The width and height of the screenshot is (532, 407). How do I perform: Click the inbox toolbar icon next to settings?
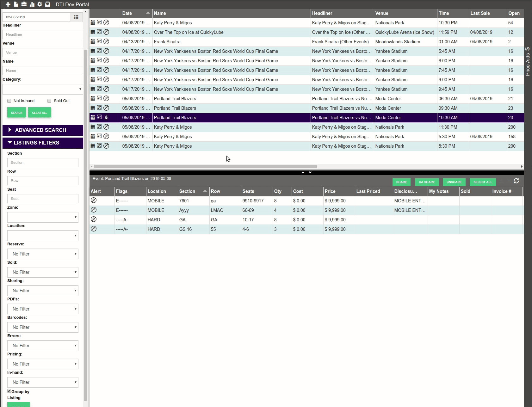pyautogui.click(x=48, y=4)
